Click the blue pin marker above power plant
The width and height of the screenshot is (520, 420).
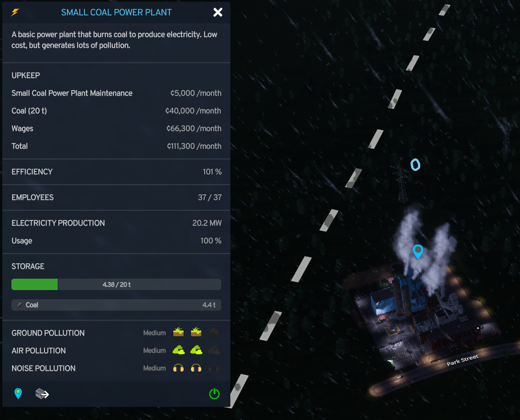pos(418,251)
